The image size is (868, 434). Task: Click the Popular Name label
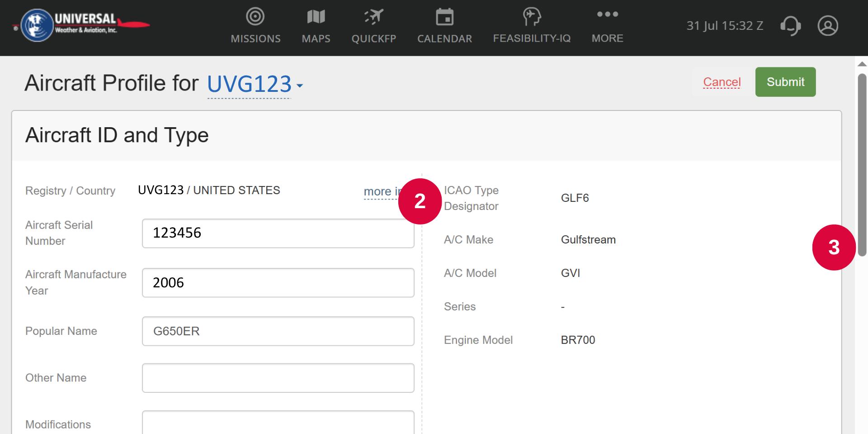[x=61, y=331]
